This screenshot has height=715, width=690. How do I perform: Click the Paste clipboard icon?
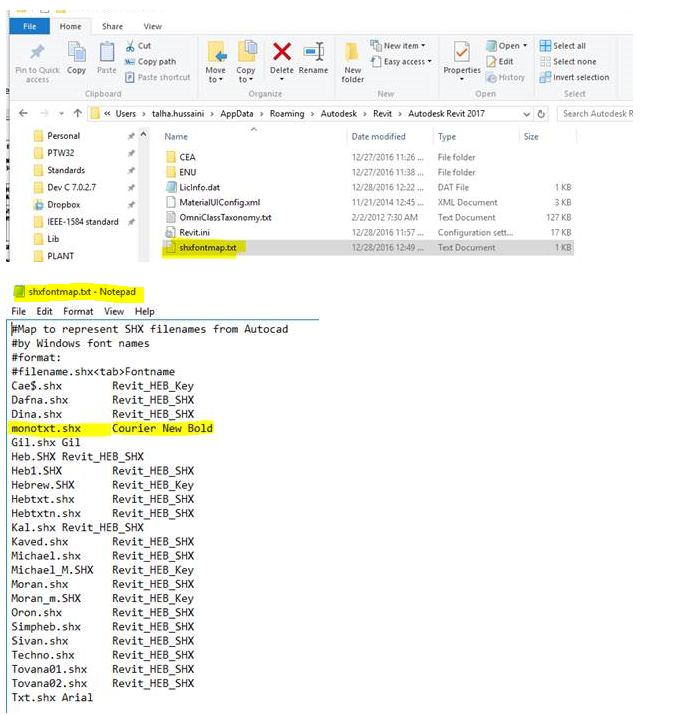point(107,53)
